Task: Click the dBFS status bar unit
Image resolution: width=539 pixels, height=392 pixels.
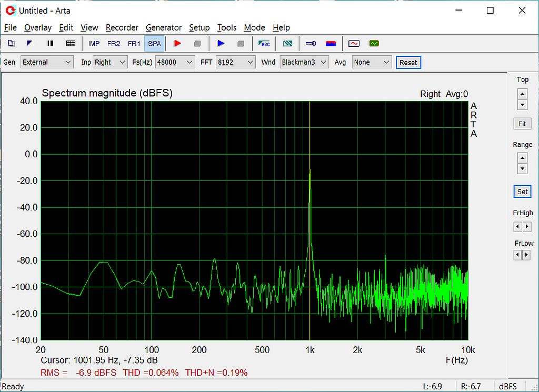Action: click(508, 387)
